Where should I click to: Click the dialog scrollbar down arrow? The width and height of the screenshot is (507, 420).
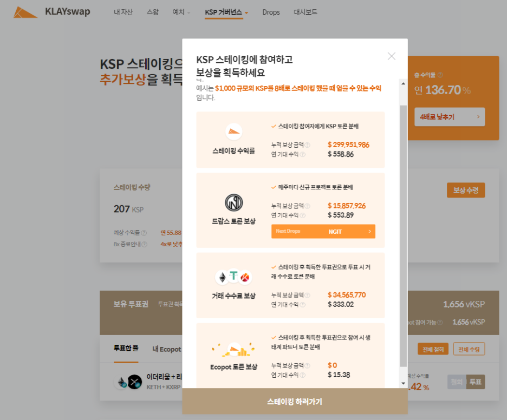403,384
